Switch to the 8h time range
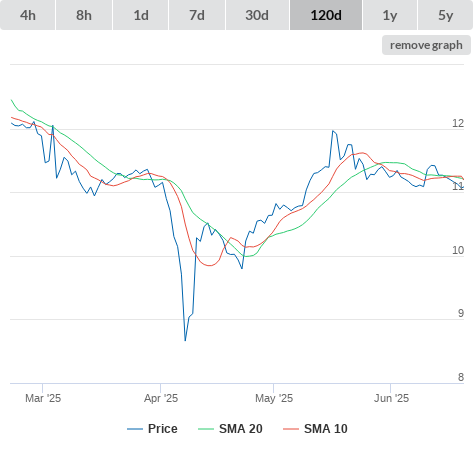This screenshot has width=474, height=455. (x=84, y=15)
